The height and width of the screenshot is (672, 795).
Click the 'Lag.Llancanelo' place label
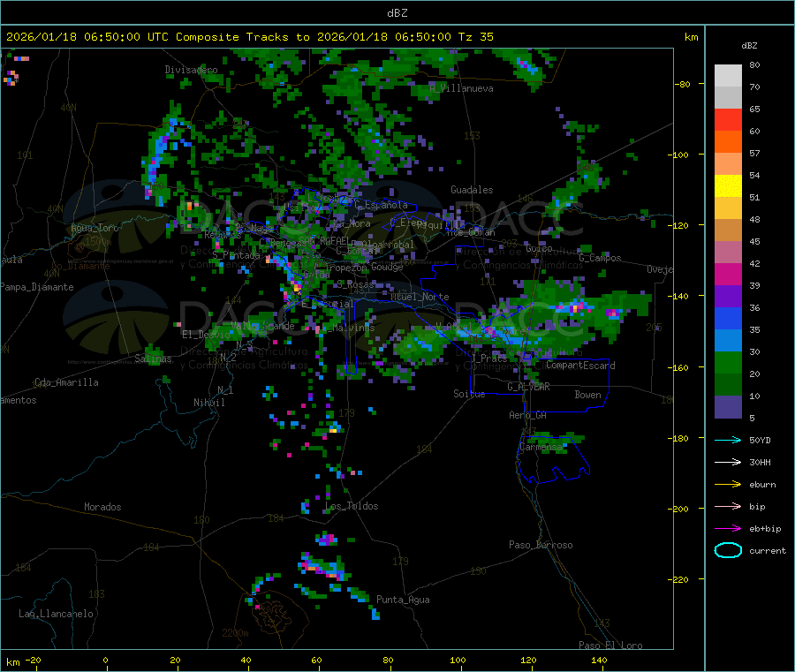(56, 614)
